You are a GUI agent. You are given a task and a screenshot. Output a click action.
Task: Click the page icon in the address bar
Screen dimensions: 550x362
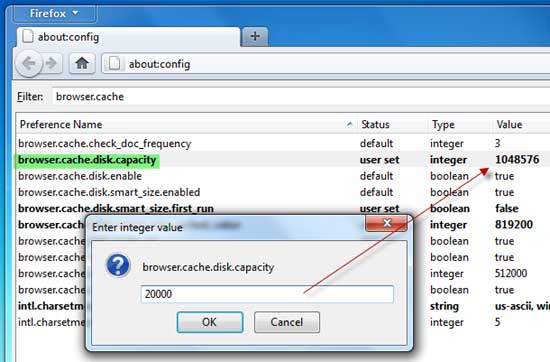(x=114, y=64)
